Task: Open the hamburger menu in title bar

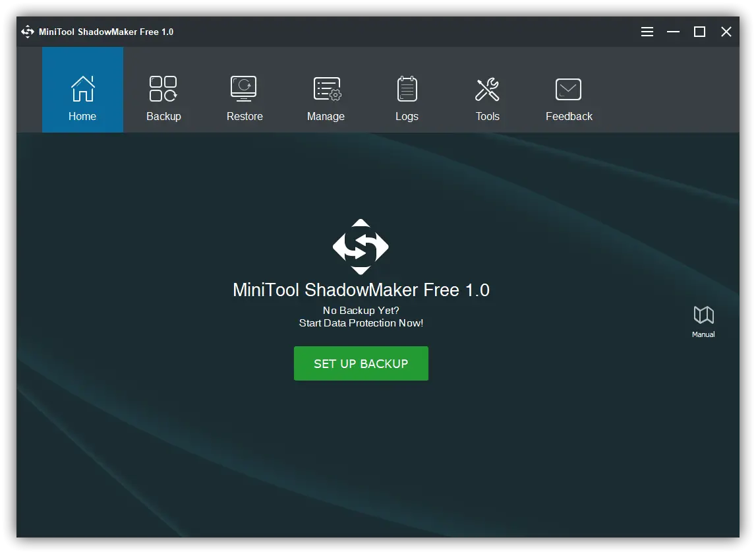Action: pos(647,32)
